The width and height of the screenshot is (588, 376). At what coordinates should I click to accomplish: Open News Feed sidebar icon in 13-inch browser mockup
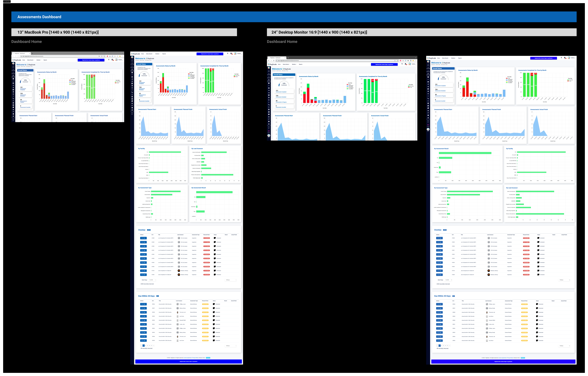click(x=13, y=76)
